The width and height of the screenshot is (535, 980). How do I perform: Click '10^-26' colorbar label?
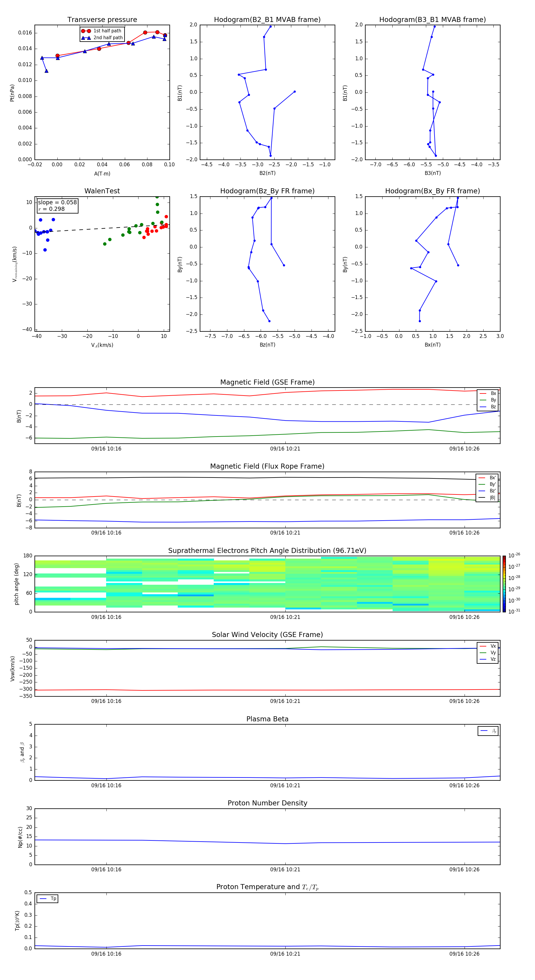[x=514, y=555]
